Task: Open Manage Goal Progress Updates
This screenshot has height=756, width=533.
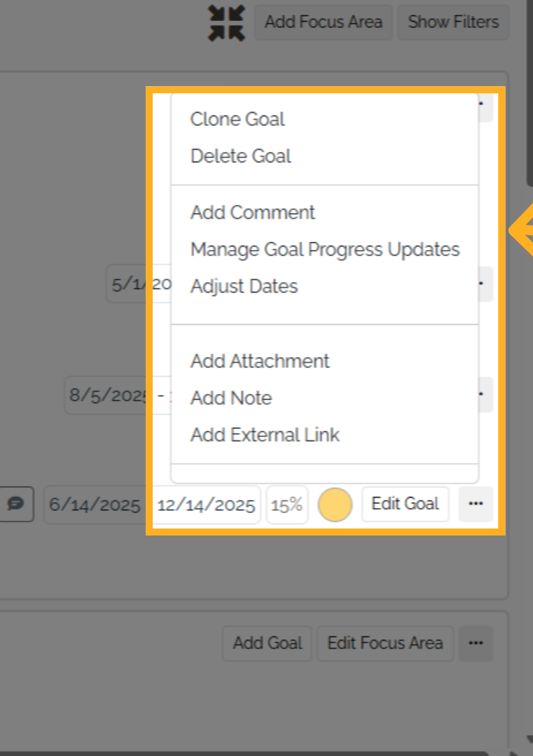Action: coord(325,249)
